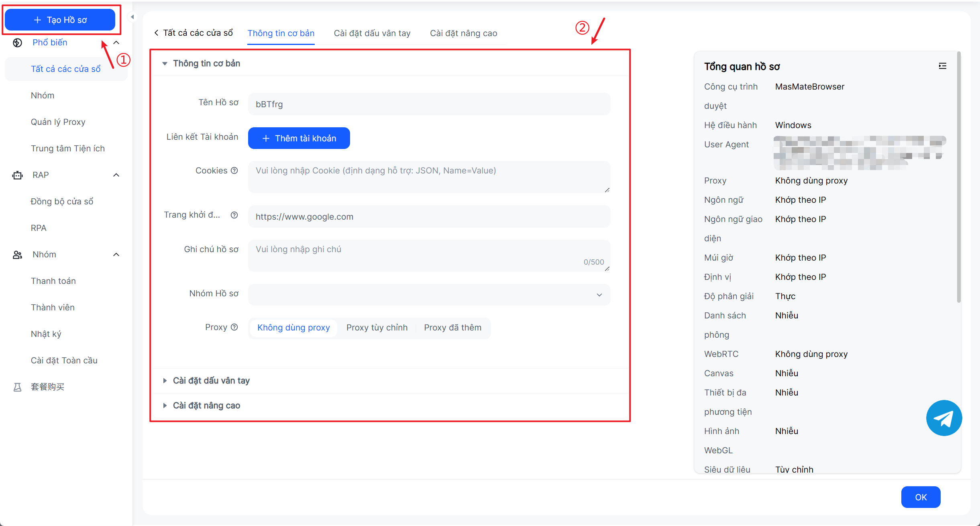The width and height of the screenshot is (980, 526).
Task: Open the Nhóm Hồ sơ dropdown
Action: point(429,295)
